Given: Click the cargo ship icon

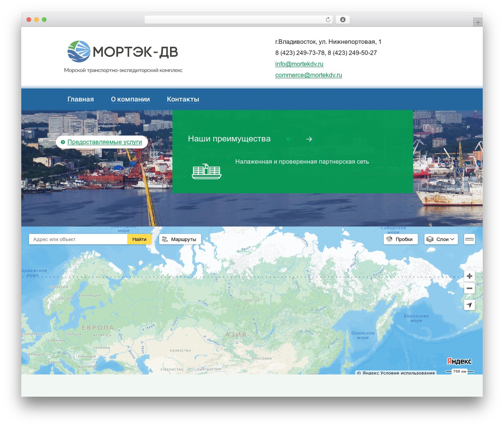Looking at the screenshot, I should 207,171.
